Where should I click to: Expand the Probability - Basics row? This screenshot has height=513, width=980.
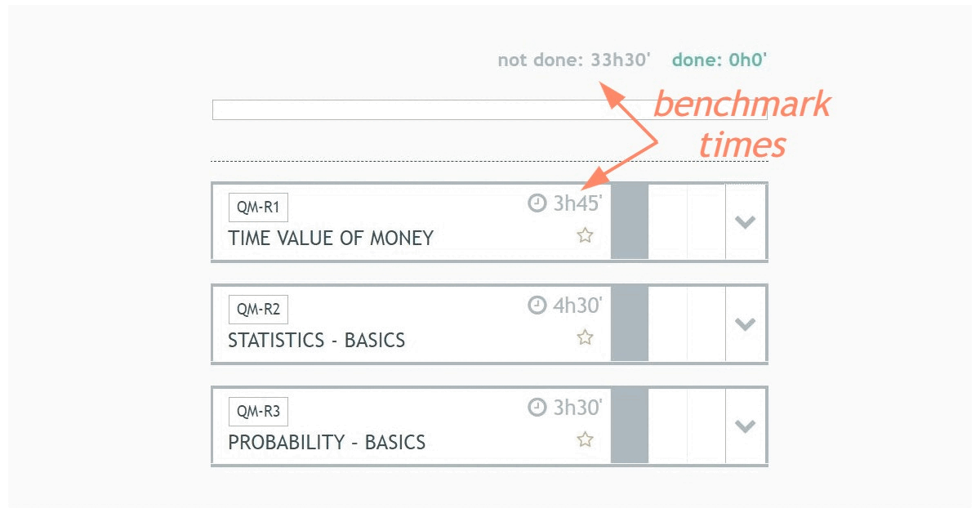coord(745,426)
